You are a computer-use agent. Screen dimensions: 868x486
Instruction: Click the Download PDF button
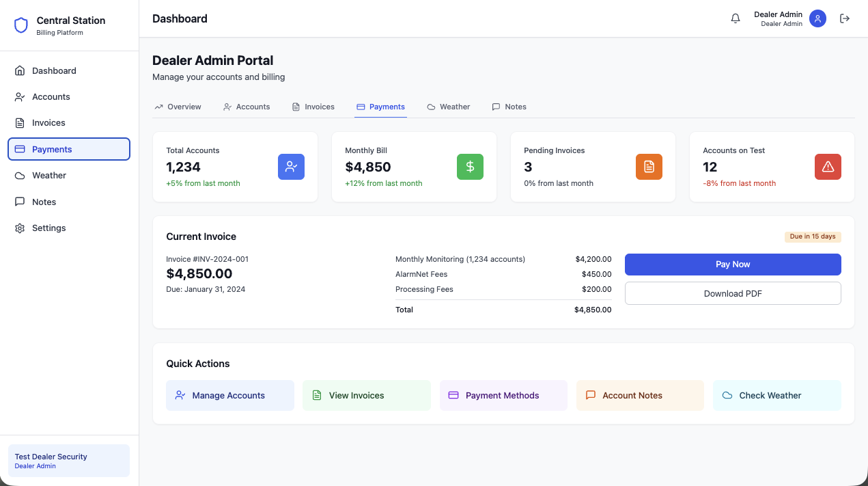[x=733, y=293]
